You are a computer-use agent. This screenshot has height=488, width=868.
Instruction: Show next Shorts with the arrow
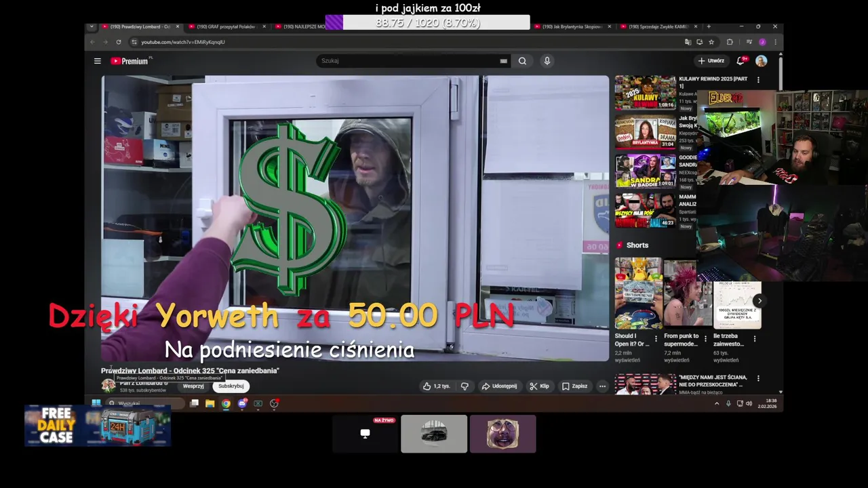coord(759,301)
